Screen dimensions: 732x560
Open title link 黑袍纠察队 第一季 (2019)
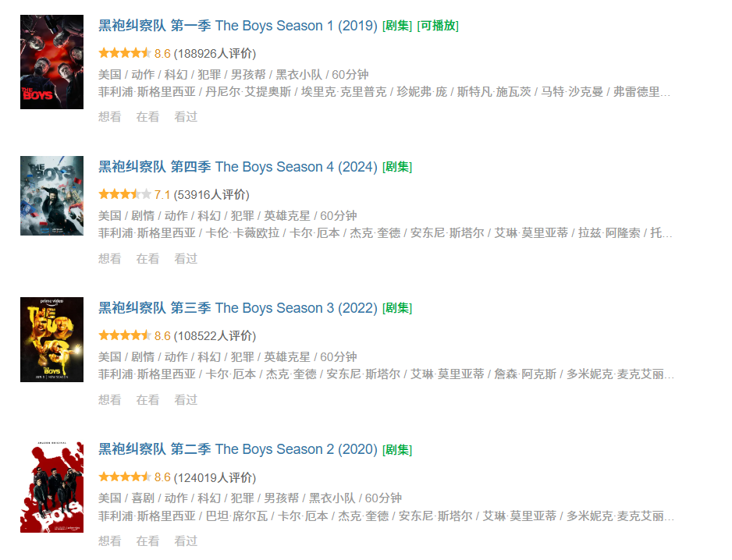237,26
